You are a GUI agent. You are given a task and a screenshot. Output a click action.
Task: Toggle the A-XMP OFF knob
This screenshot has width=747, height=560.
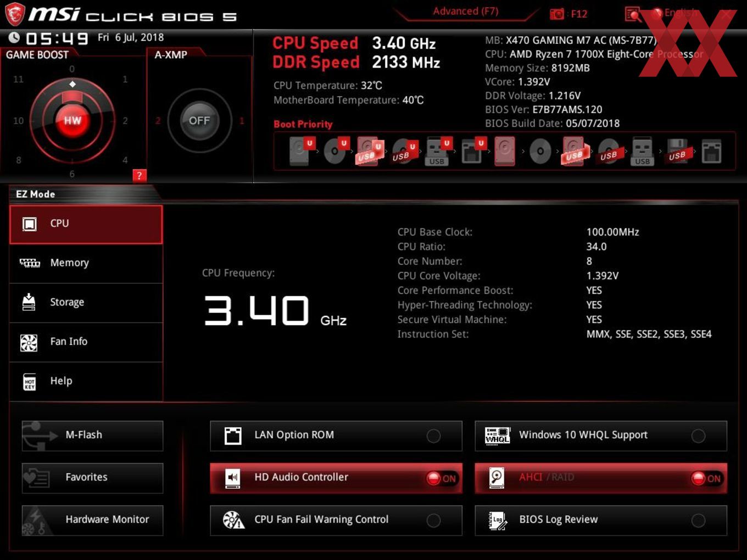[199, 121]
